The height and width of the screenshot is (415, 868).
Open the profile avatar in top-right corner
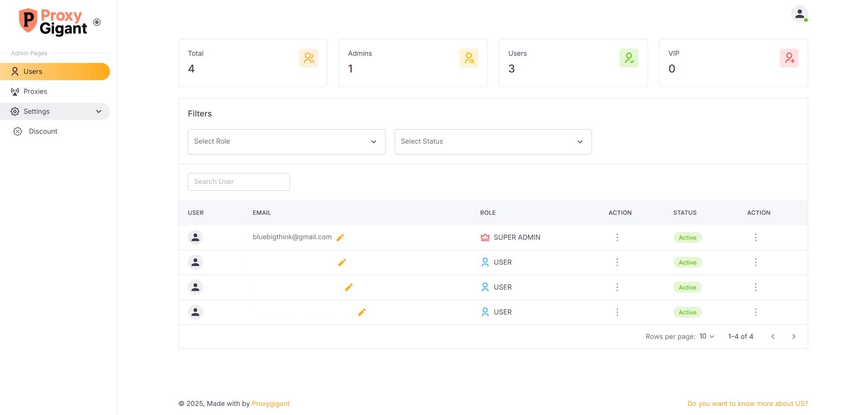(799, 14)
